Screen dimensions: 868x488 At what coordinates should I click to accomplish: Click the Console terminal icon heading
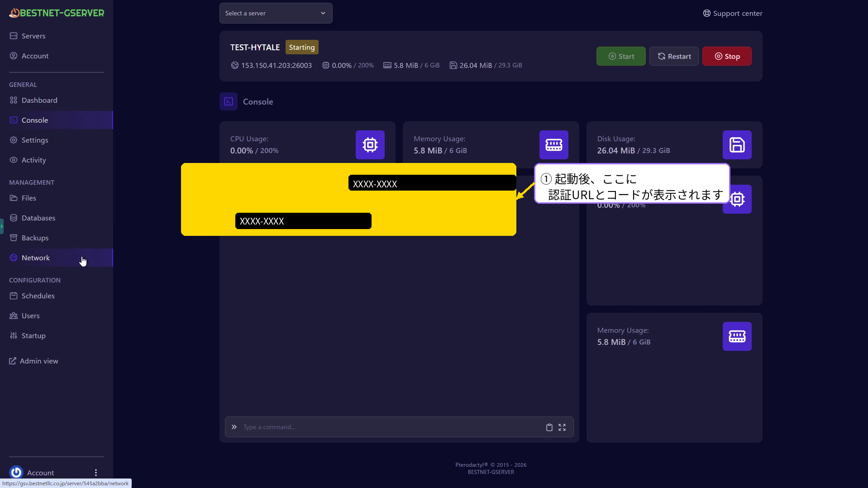pos(229,102)
